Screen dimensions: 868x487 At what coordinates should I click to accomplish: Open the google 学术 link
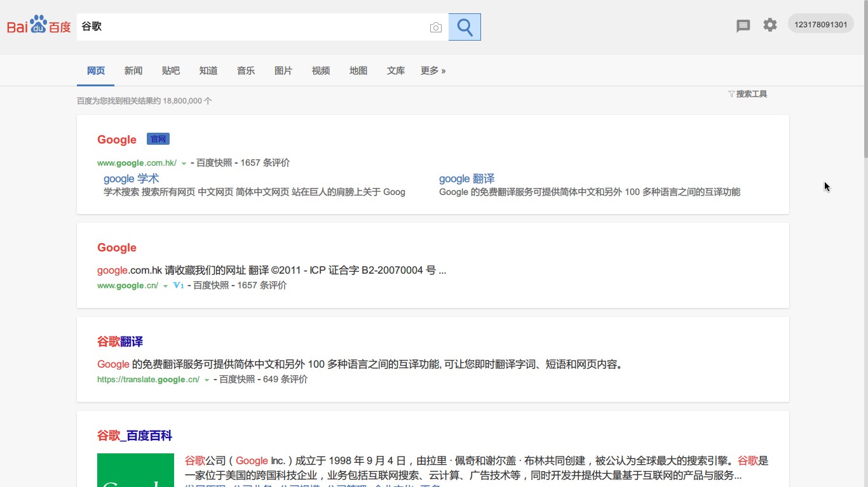[x=131, y=178]
